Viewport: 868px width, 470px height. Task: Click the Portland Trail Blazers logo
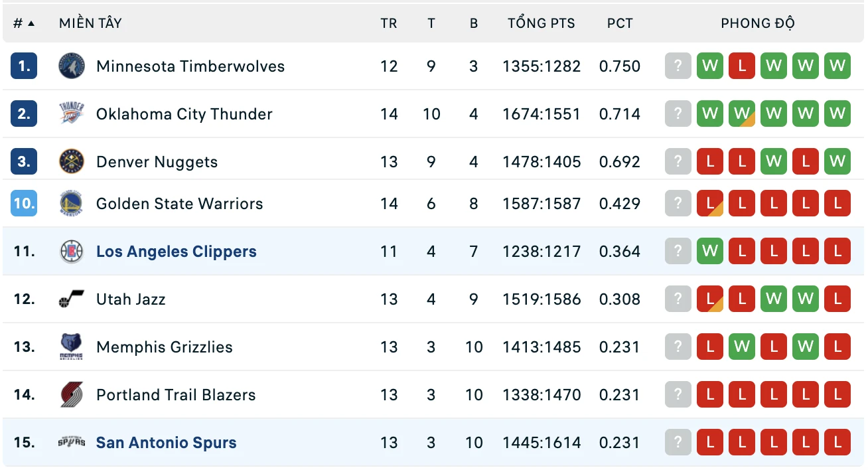click(x=72, y=395)
